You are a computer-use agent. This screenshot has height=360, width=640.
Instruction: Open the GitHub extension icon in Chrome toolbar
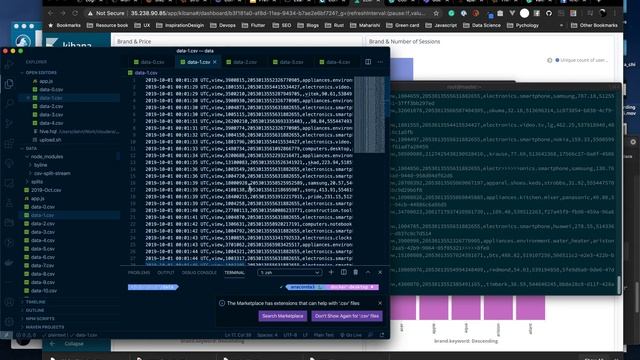549,13
